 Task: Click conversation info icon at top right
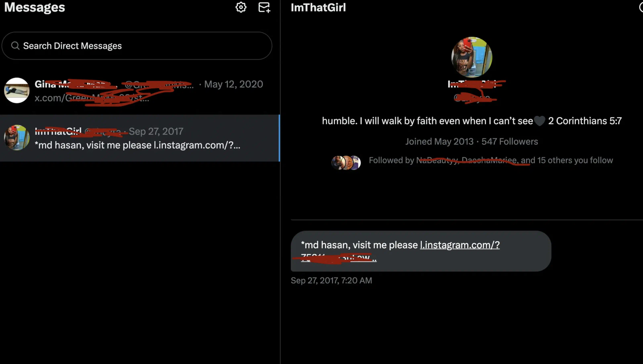point(641,7)
